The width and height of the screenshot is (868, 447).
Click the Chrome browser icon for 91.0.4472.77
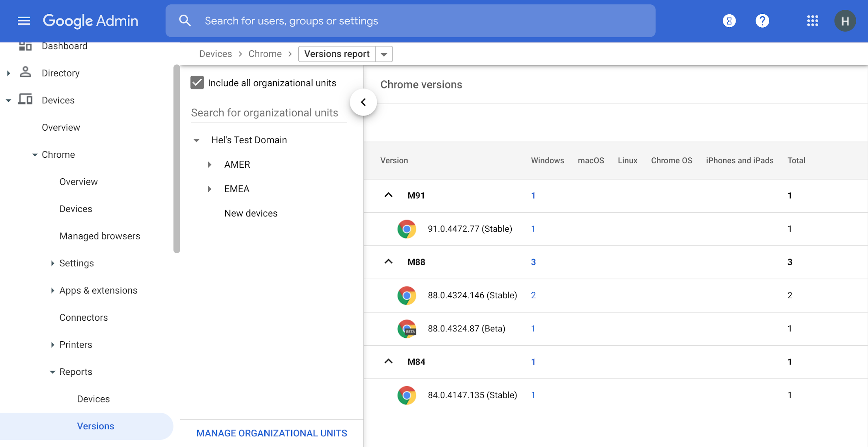pyautogui.click(x=408, y=229)
